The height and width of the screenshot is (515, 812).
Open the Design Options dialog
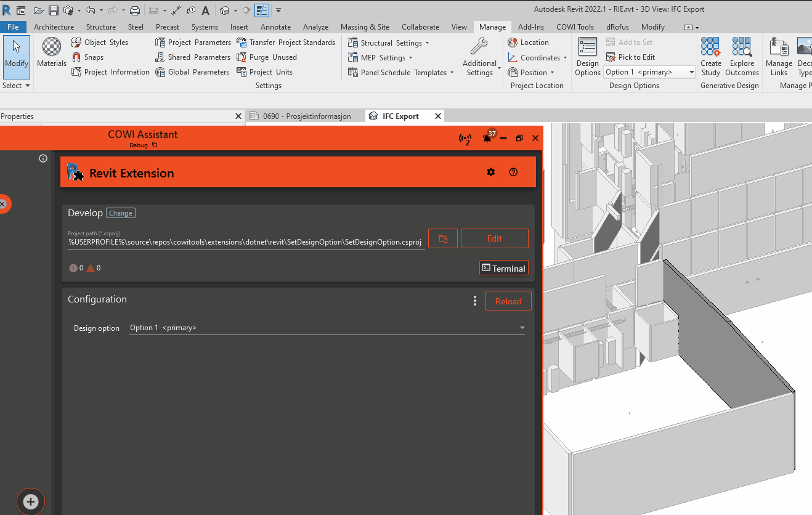pyautogui.click(x=587, y=57)
